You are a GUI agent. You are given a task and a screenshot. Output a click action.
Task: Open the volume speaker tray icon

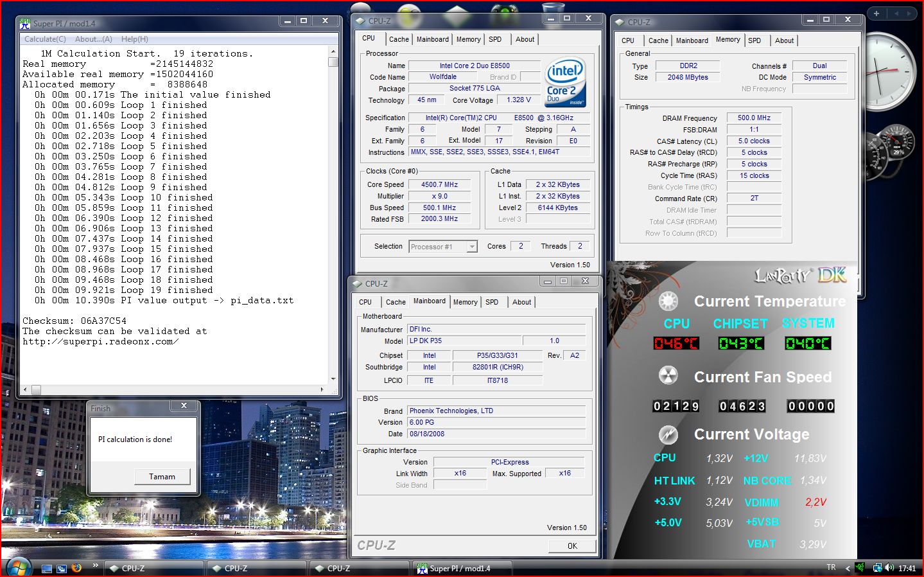[x=889, y=568]
